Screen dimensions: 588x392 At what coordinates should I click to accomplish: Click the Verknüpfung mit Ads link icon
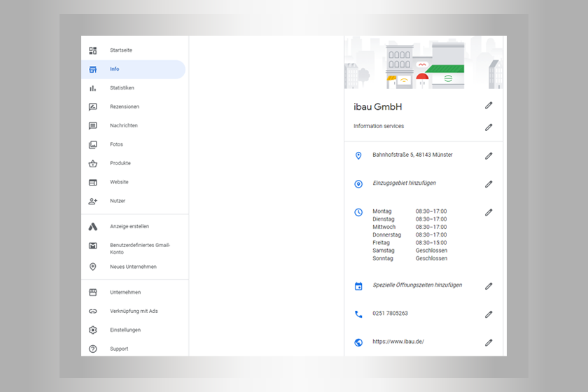pos(92,311)
